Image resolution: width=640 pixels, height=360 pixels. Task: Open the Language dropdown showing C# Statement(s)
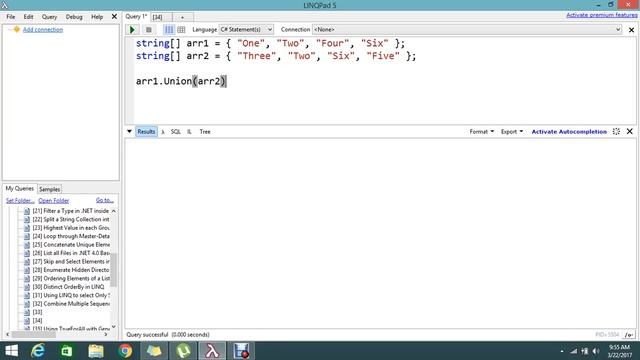[x=246, y=29]
